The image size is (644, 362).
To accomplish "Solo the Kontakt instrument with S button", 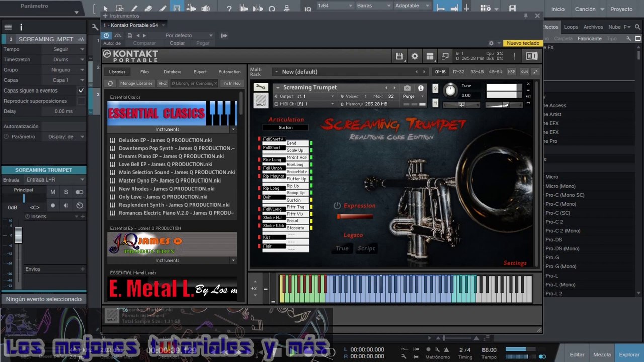I will (435, 88).
